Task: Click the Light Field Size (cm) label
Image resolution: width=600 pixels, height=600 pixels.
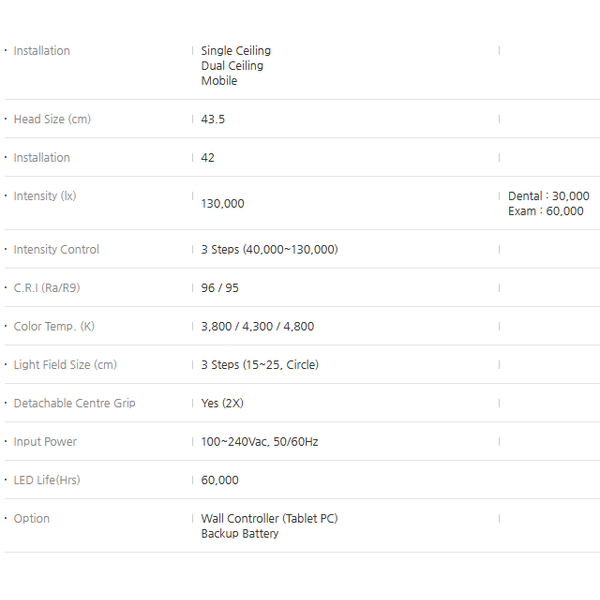Action: (x=65, y=365)
